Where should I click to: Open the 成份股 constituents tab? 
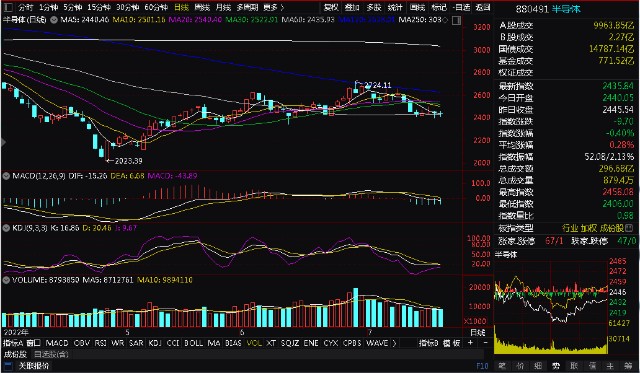[x=15, y=354]
